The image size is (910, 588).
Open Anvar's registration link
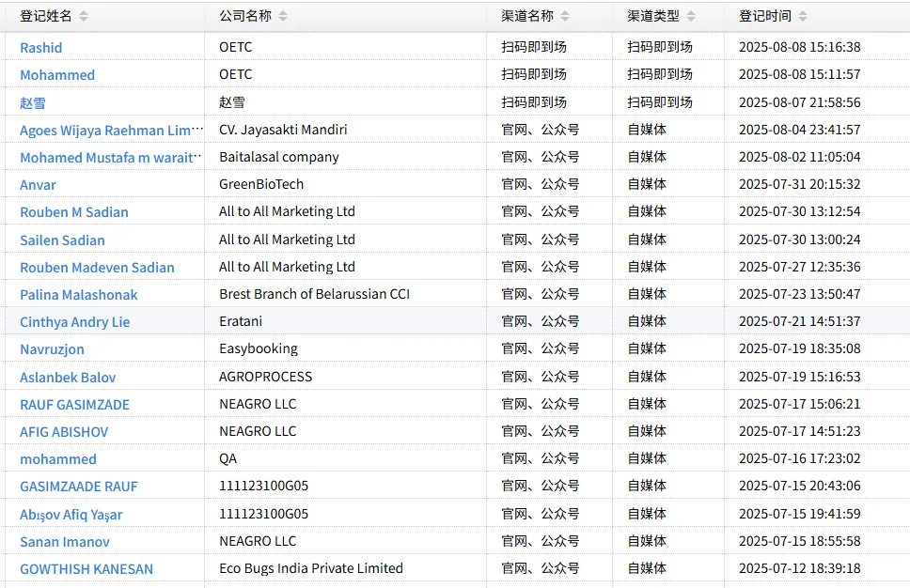tap(38, 184)
